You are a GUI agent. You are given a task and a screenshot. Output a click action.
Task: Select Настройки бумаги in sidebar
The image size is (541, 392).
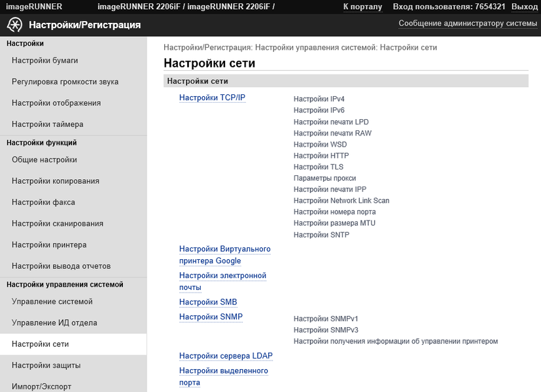(x=45, y=60)
